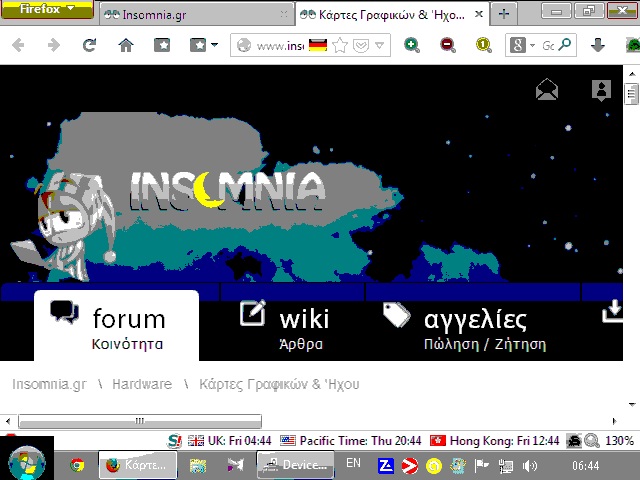Click the bookmark star toolbar button
This screenshot has height=480, width=640.
[162, 45]
